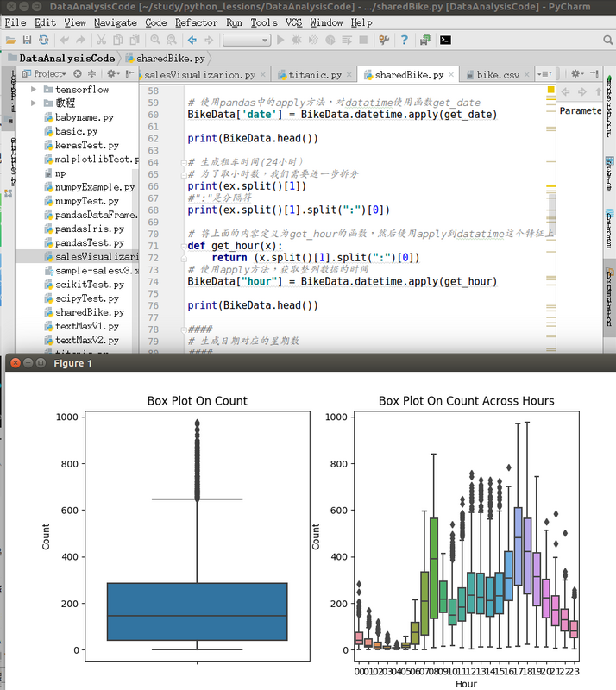Click code line 74 BikeData hour
Image resolution: width=616 pixels, height=690 pixels.
tap(343, 282)
